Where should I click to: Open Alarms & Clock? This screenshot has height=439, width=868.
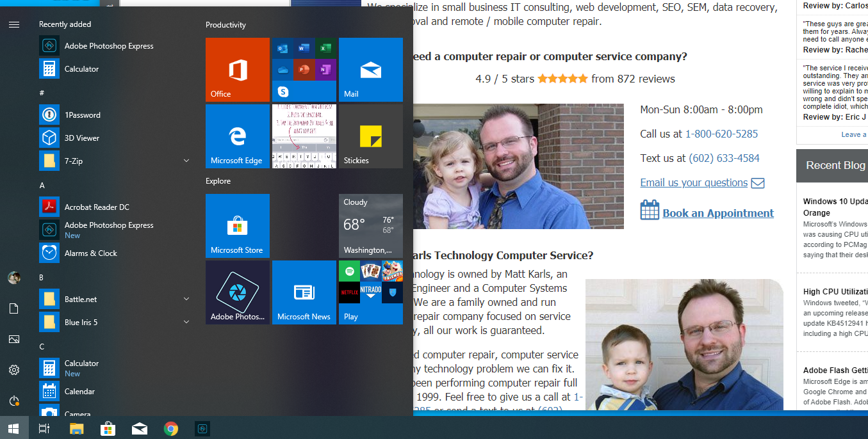click(x=90, y=253)
